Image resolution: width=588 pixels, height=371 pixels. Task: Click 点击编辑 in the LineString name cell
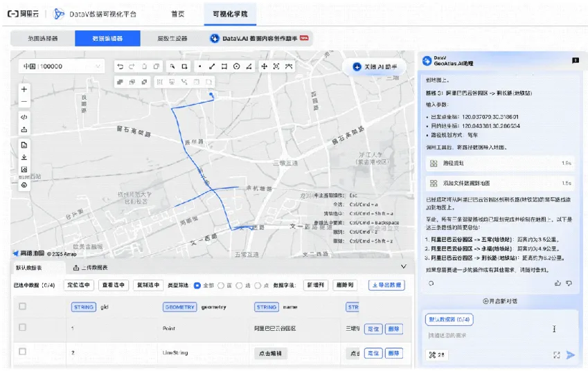270,353
